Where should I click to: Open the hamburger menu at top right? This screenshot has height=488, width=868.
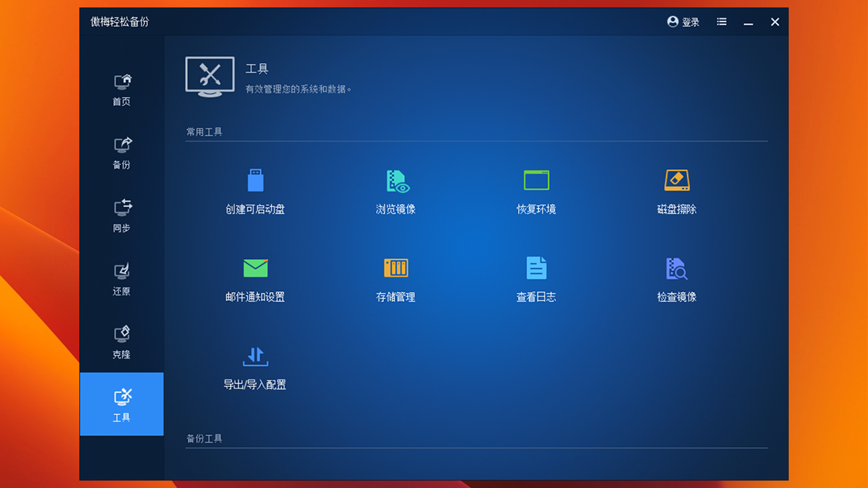[x=722, y=21]
